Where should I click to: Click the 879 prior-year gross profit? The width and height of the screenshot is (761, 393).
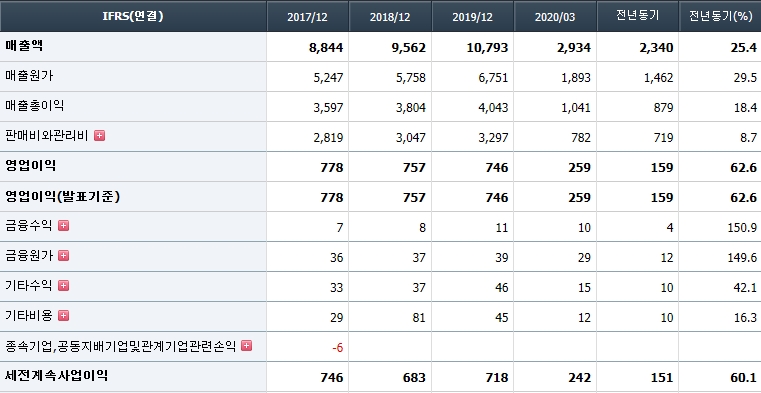pyautogui.click(x=663, y=108)
